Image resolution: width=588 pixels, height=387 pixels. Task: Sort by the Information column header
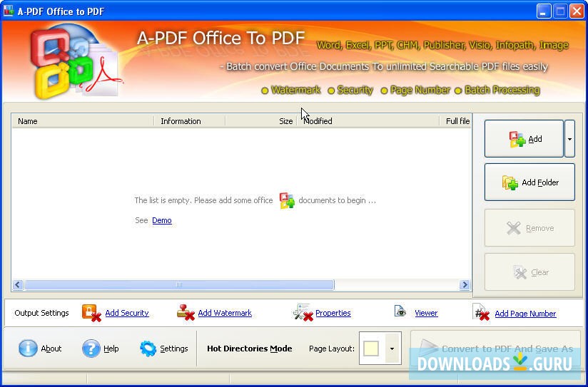pos(189,121)
